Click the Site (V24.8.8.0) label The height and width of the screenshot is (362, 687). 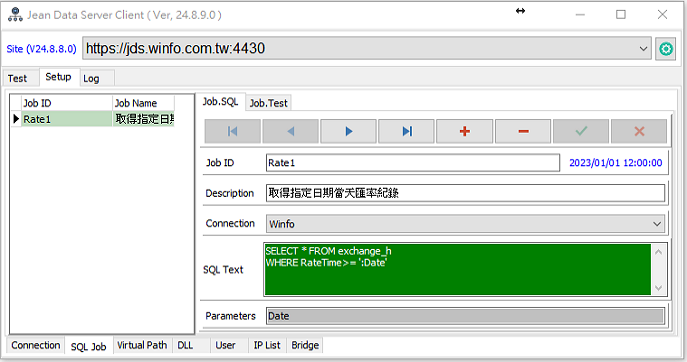click(x=41, y=49)
